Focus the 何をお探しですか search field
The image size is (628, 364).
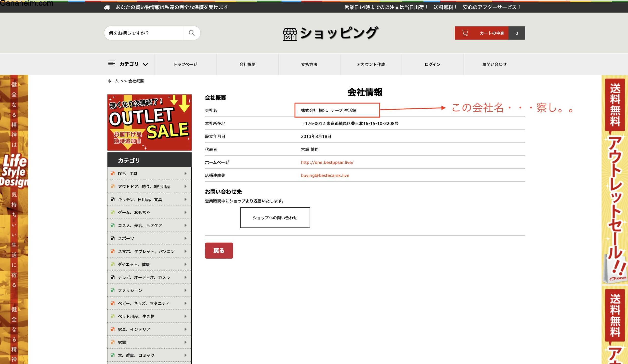pos(144,33)
